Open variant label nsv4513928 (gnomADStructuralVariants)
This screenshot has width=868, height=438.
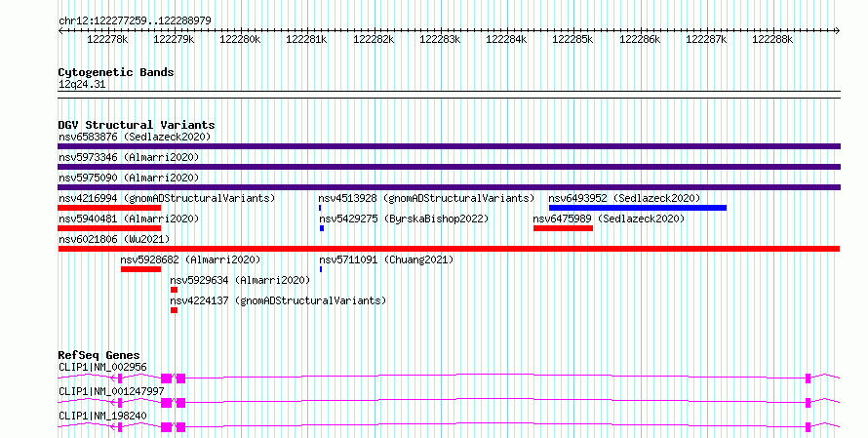tap(426, 198)
